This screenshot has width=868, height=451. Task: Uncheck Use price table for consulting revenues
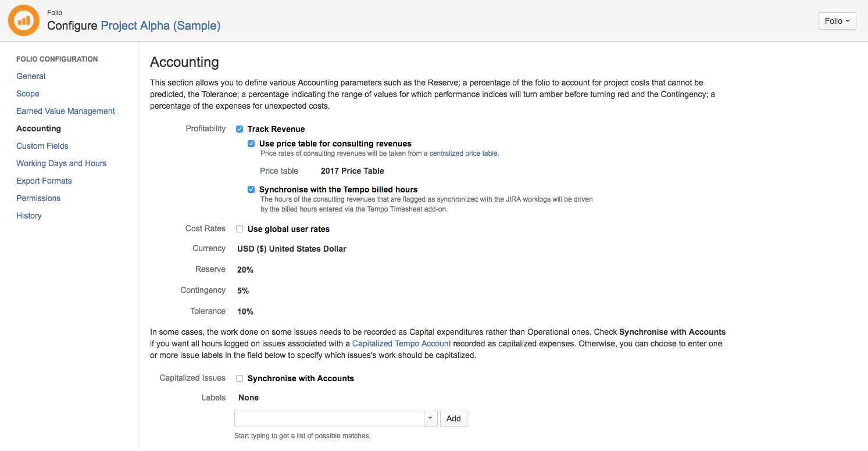pos(251,144)
